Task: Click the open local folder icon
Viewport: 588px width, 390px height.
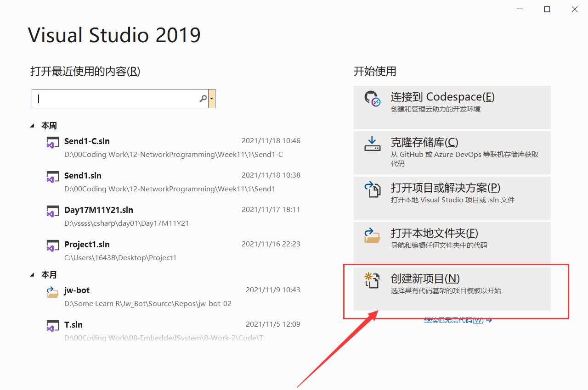Action: click(x=372, y=235)
